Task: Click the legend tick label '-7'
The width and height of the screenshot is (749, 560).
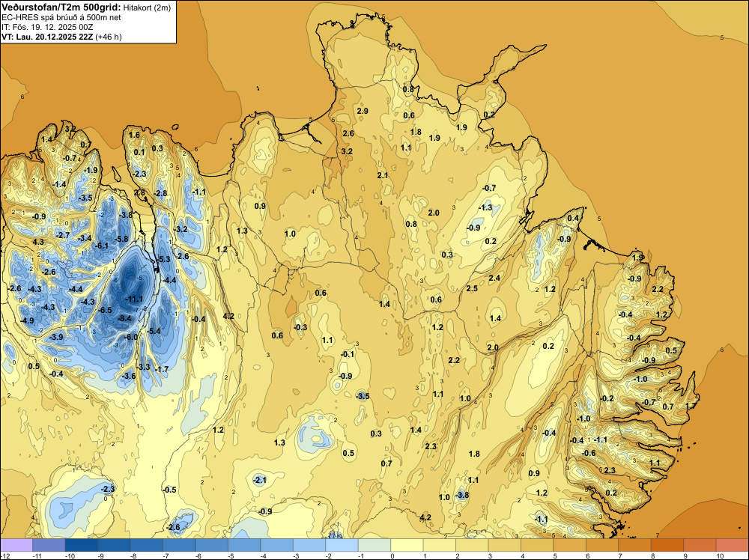Action: [166, 556]
